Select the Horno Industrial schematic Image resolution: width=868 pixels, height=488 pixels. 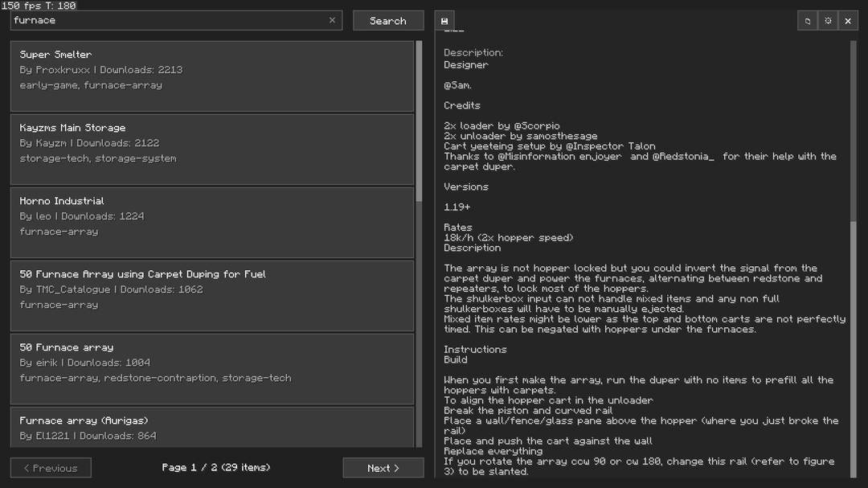(211, 222)
